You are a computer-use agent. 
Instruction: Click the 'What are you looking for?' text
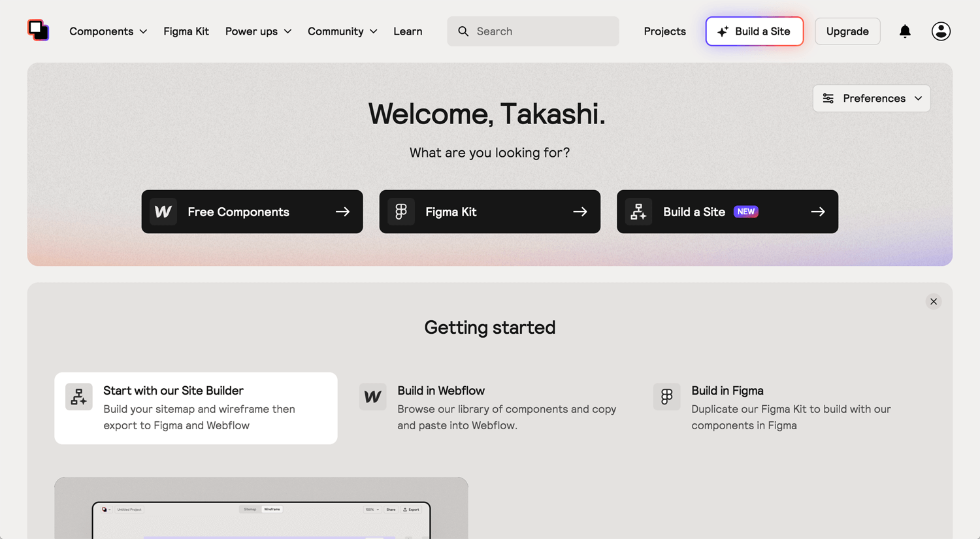click(489, 152)
